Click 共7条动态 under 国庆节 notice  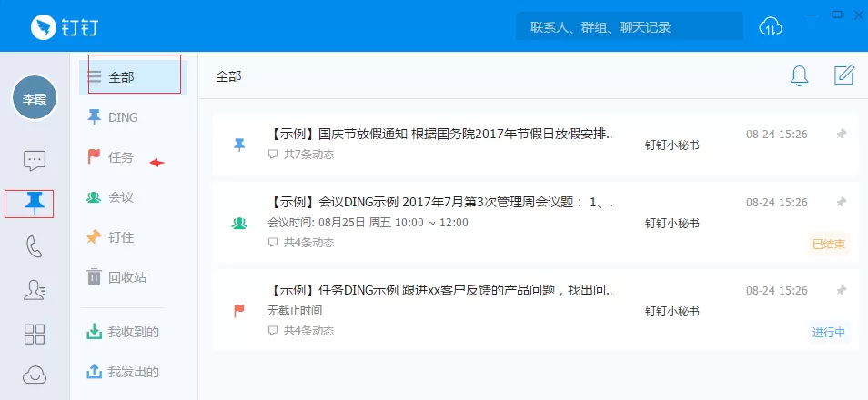(x=301, y=155)
